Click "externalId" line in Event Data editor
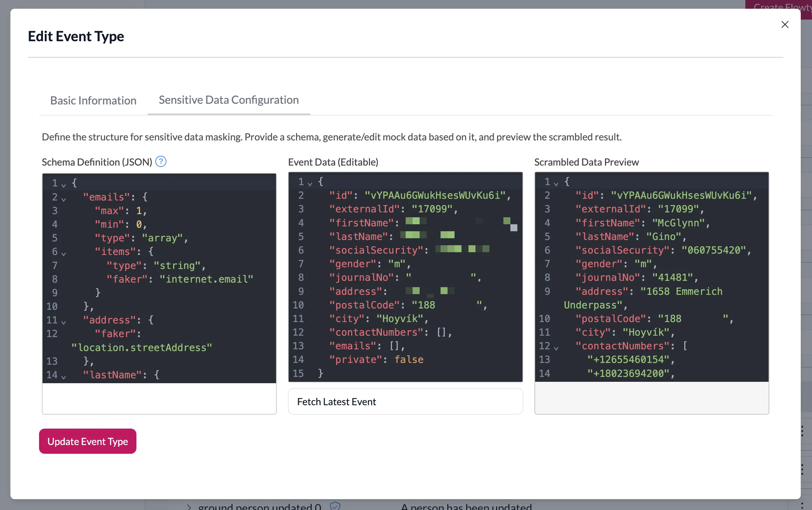This screenshot has width=812, height=510. (x=393, y=209)
